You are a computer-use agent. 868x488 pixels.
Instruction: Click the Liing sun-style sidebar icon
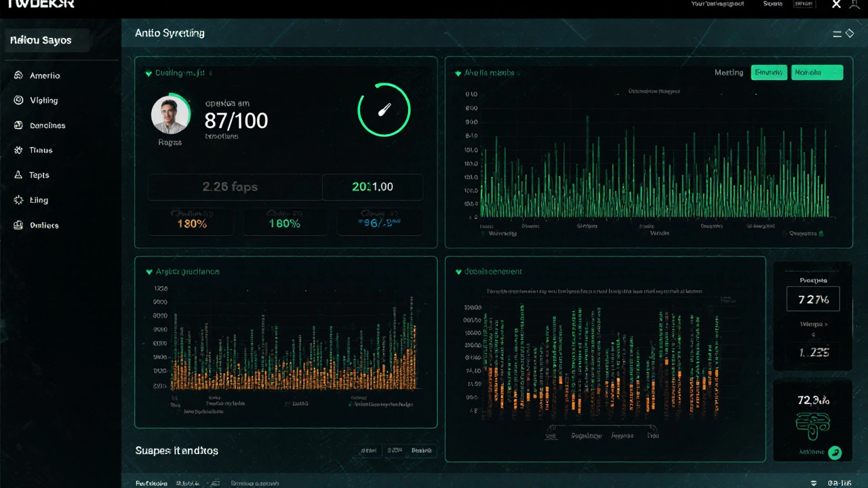pos(18,200)
